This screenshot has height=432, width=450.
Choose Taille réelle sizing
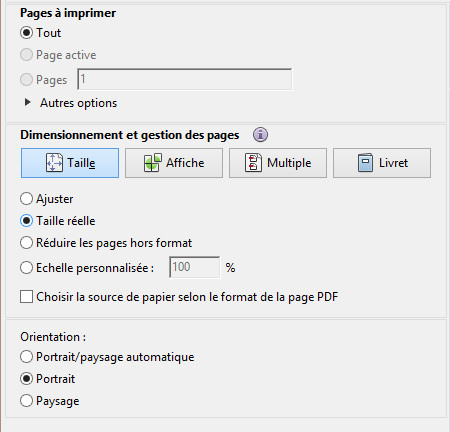tap(26, 221)
